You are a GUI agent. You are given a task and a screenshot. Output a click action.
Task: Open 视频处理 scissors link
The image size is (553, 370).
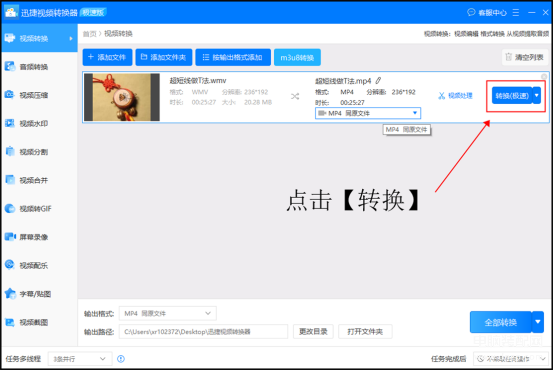[455, 96]
